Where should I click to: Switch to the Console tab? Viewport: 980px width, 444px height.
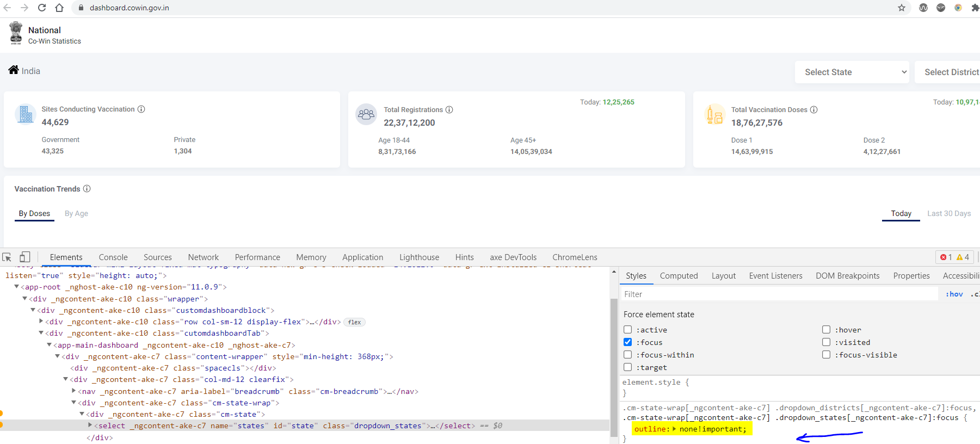[113, 257]
